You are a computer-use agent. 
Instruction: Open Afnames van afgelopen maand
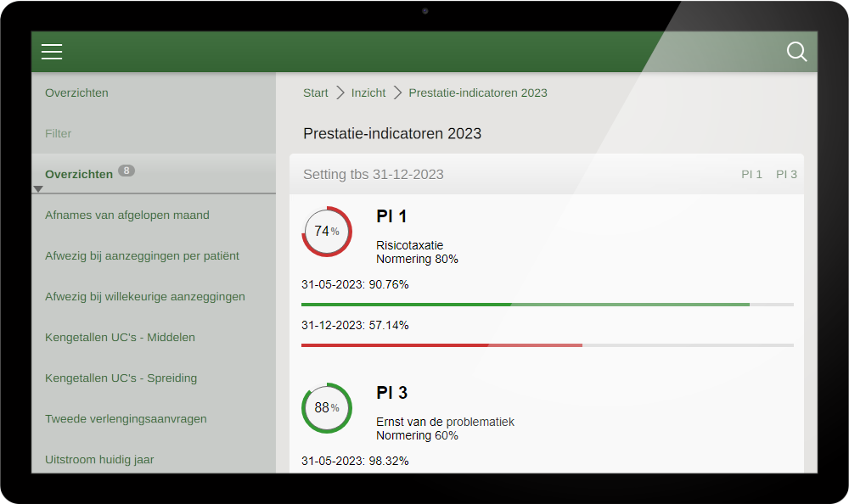[127, 215]
